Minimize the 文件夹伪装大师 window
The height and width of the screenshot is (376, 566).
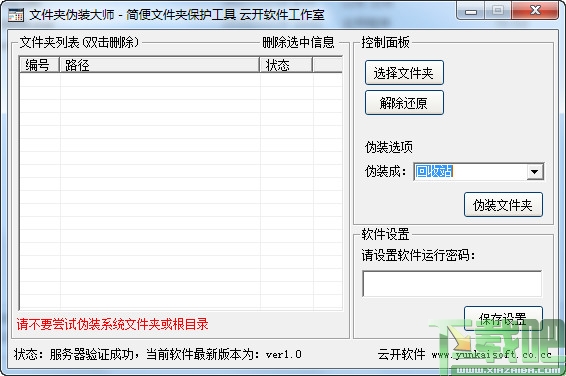[471, 11]
